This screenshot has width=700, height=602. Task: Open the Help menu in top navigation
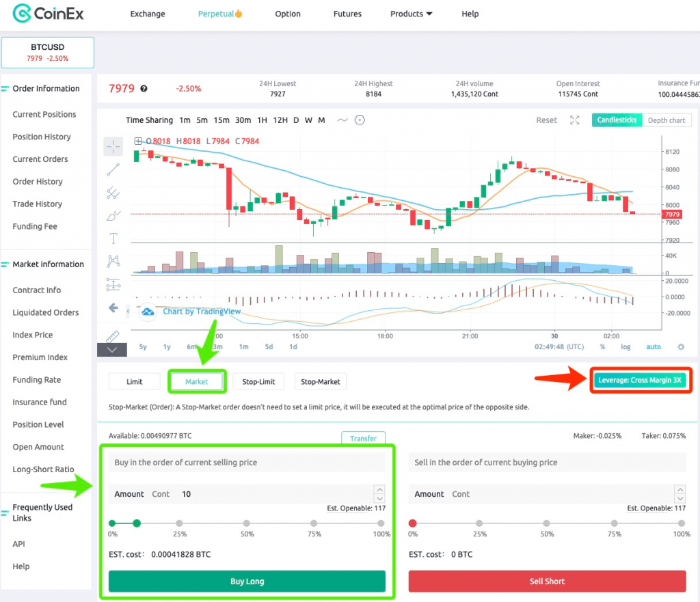click(470, 14)
